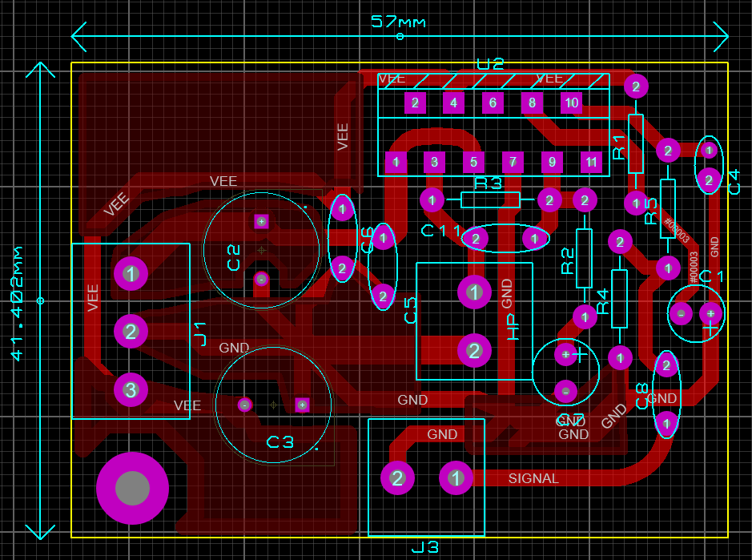Image resolution: width=752 pixels, height=560 pixels.
Task: Select pad 1 of capacitor C4
Action: [709, 151]
